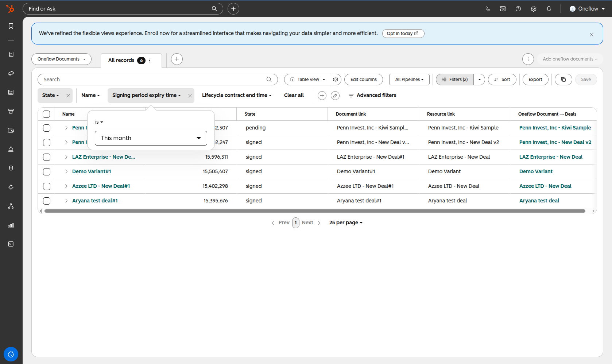
Task: Add a quick filter with plus circle icon
Action: pos(322,96)
